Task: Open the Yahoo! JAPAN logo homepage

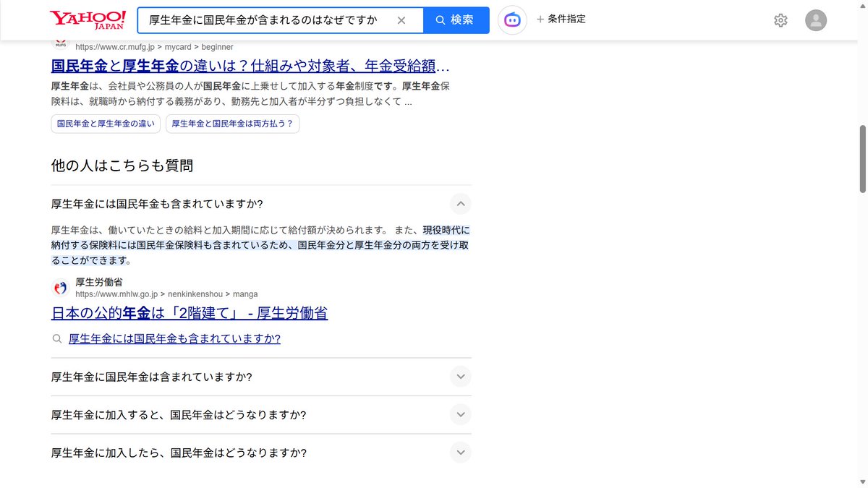Action: click(88, 20)
